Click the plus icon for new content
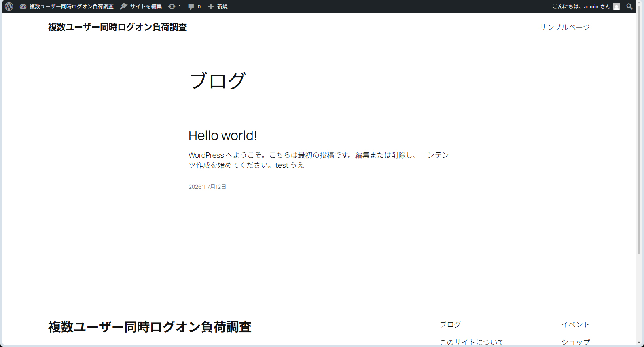644x347 pixels. [211, 6]
